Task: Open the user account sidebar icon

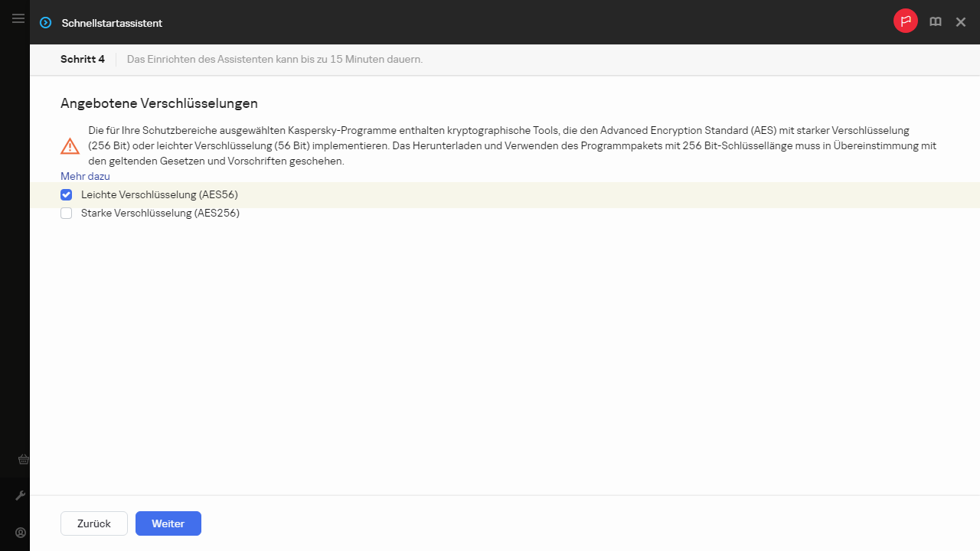Action: (21, 533)
